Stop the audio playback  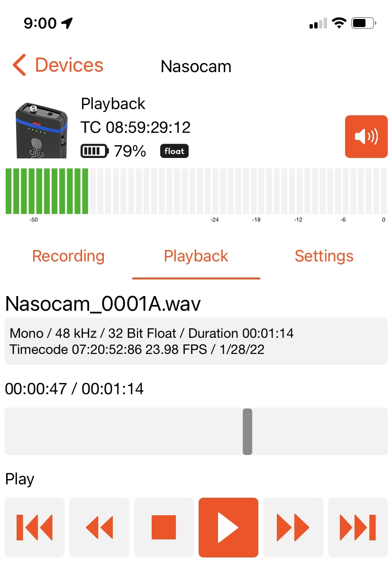click(x=164, y=527)
